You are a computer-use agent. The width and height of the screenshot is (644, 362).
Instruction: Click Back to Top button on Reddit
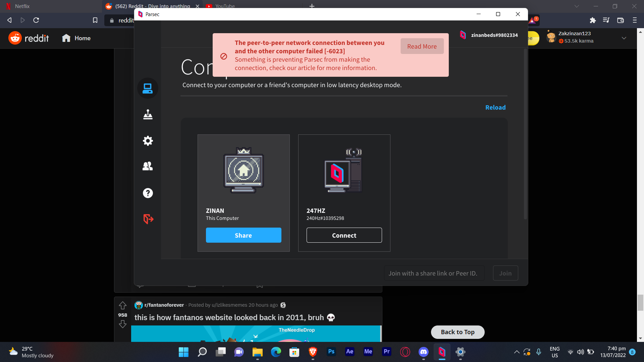458,332
